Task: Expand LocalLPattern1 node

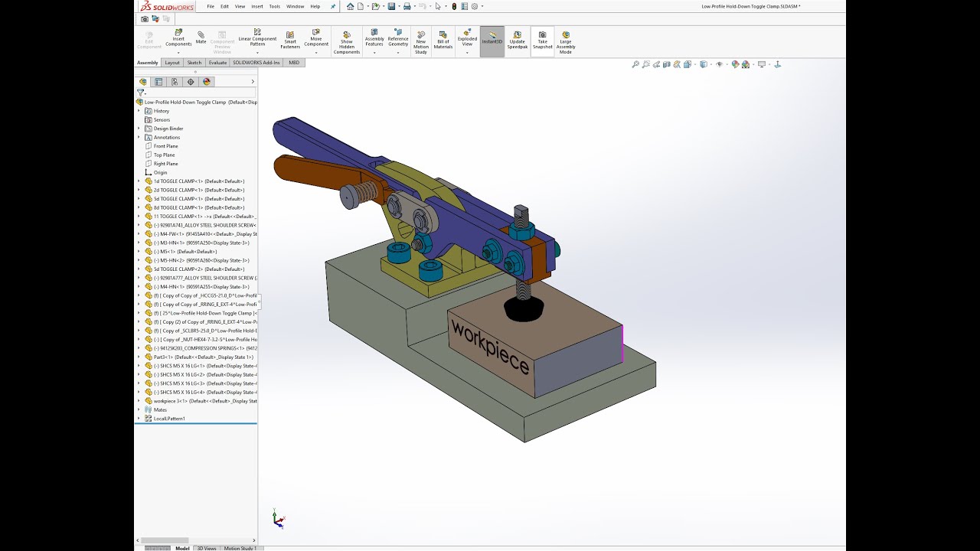Action: tap(139, 419)
